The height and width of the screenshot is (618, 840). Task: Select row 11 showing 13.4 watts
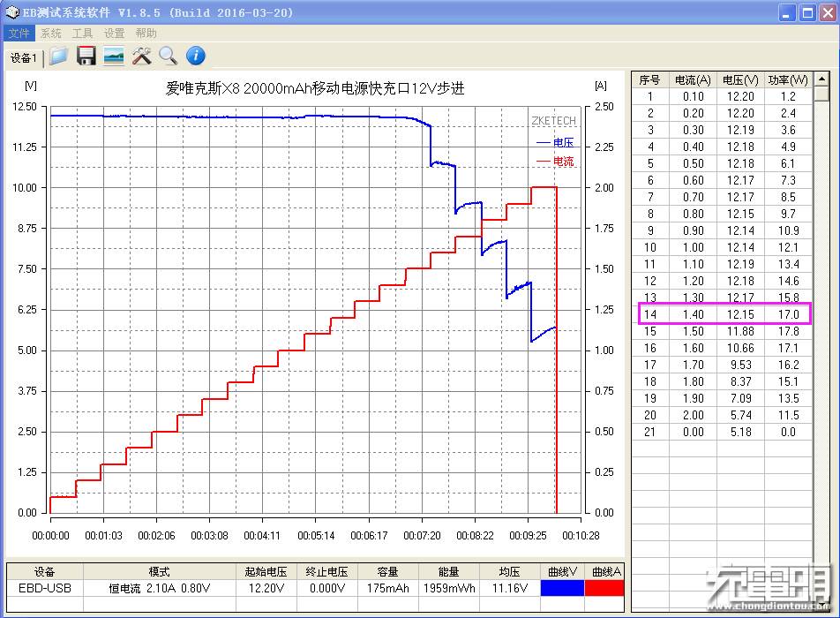(x=722, y=264)
